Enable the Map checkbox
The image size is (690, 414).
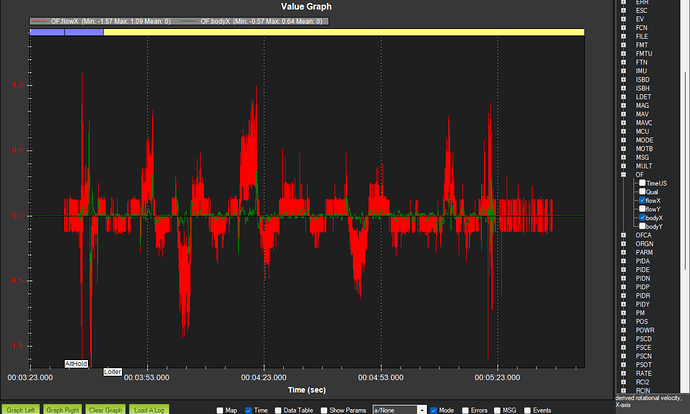tap(220, 410)
